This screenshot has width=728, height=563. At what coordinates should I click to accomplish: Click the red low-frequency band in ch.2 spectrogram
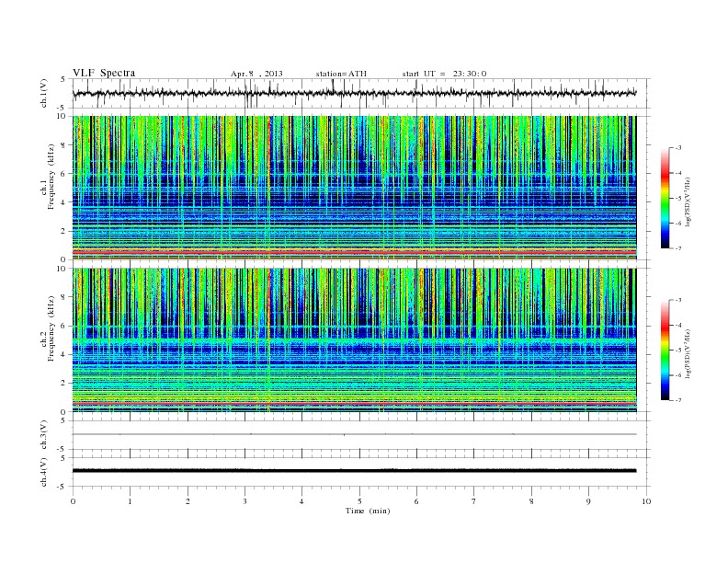coord(354,404)
